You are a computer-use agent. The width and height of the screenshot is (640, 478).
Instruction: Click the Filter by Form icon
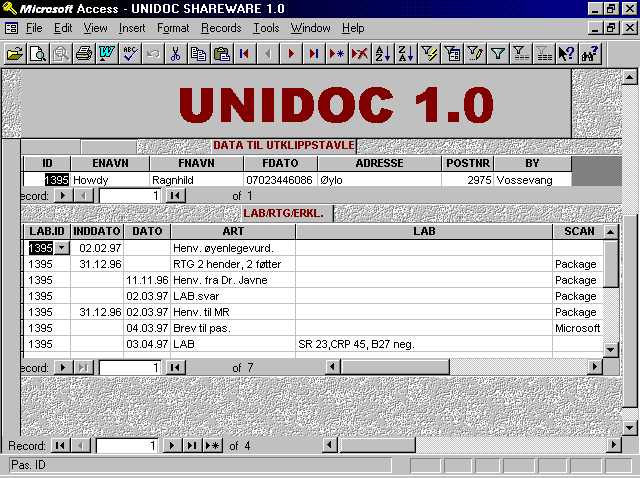451,54
